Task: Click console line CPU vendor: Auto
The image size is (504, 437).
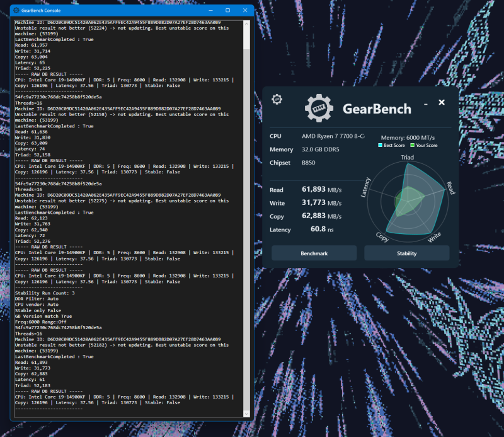Action: (37, 305)
